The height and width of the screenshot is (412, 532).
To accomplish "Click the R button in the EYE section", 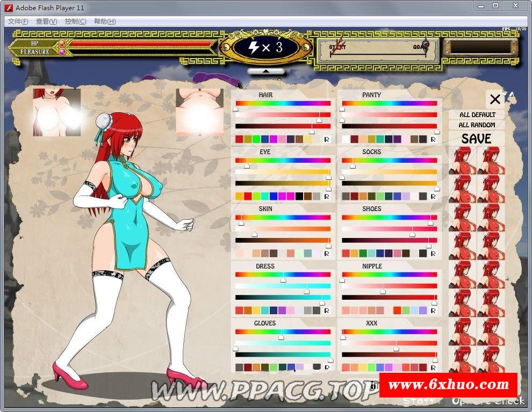I will click(x=327, y=197).
